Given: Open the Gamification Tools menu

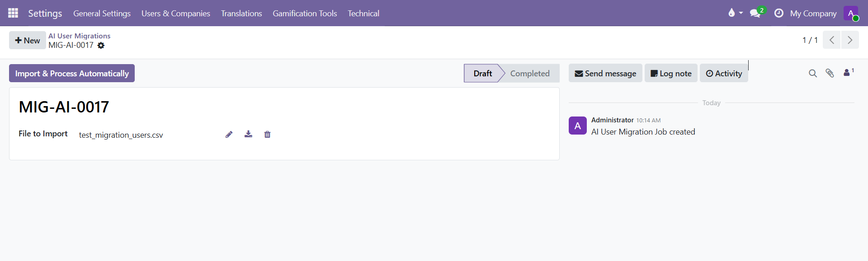Looking at the screenshot, I should point(305,14).
